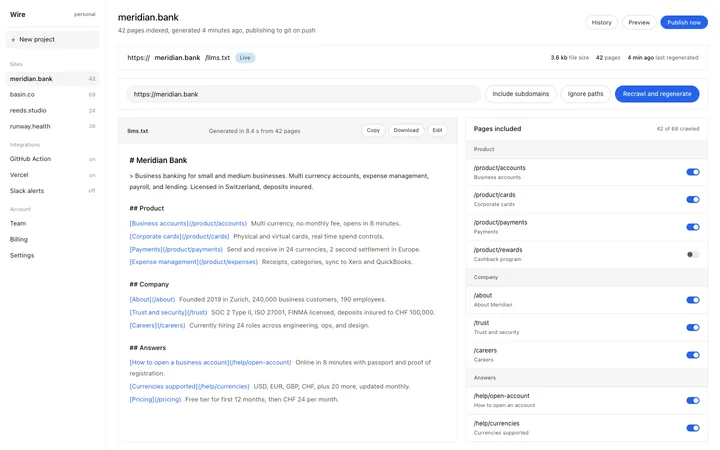Click the New project button
The image size is (720, 450).
tap(52, 40)
